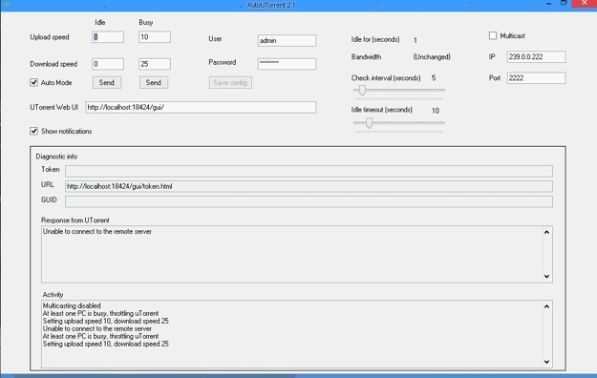Viewport: 597px width, 378px height.
Task: Click the User input field
Action: (287, 40)
